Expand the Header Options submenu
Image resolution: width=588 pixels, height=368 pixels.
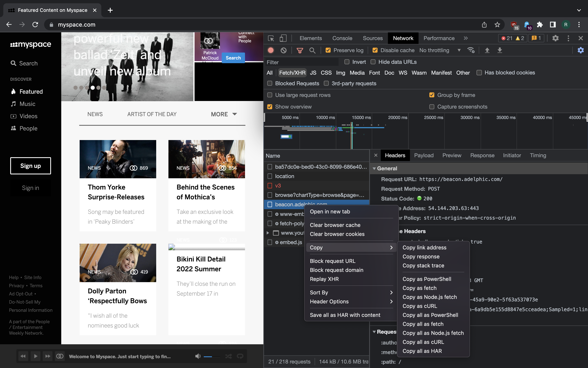coord(351,302)
